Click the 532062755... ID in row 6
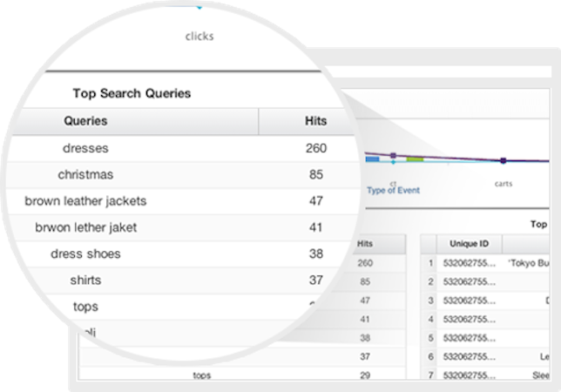This screenshot has width=561, height=392. tap(470, 356)
